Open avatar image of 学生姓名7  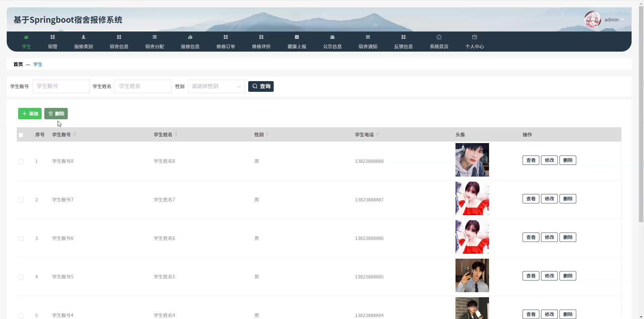tap(472, 198)
